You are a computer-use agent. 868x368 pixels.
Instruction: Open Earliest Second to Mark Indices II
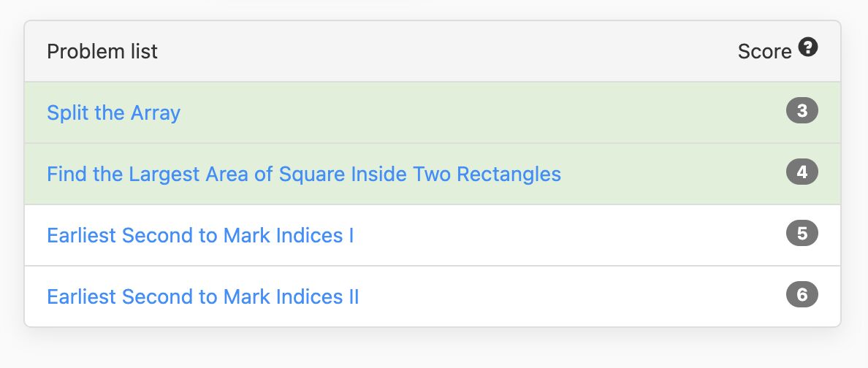pyautogui.click(x=203, y=297)
